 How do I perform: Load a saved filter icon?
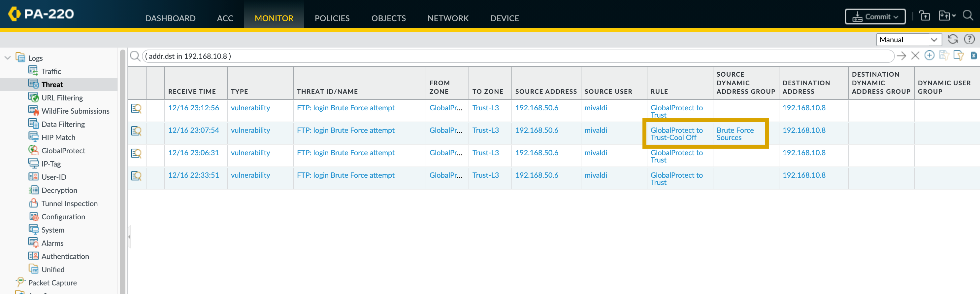tap(958, 55)
